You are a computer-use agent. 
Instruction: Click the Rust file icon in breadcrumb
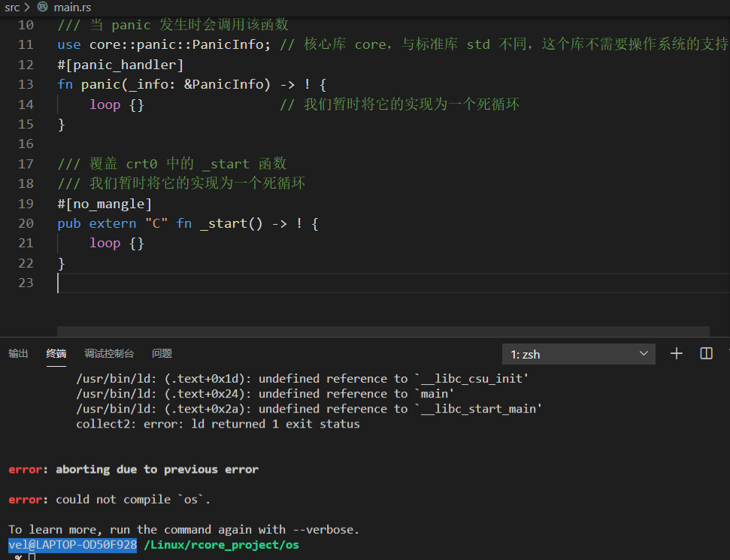(42, 7)
